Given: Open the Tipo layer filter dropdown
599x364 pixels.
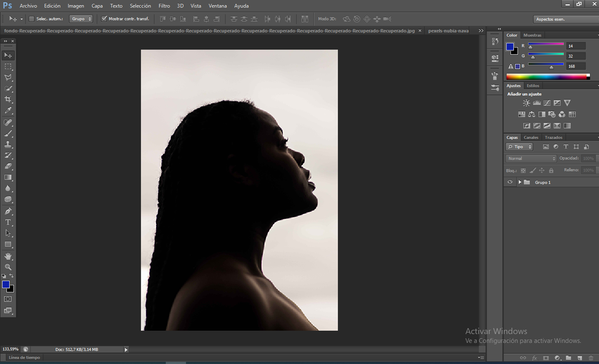Looking at the screenshot, I should pos(520,147).
